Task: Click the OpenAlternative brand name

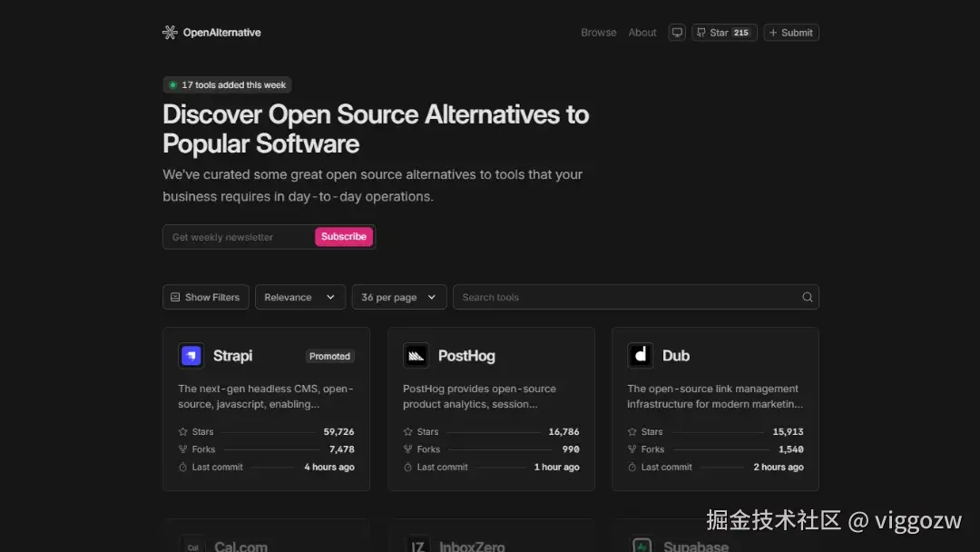Action: point(222,33)
